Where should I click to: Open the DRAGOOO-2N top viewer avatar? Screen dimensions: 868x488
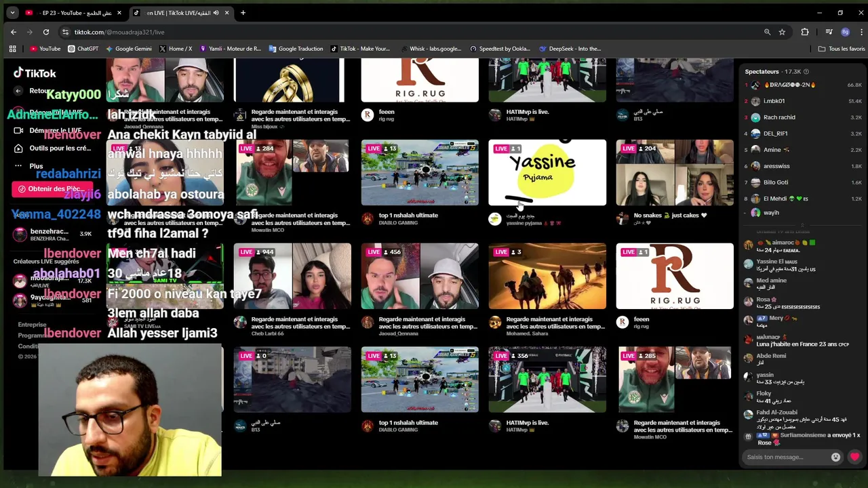pyautogui.click(x=755, y=85)
